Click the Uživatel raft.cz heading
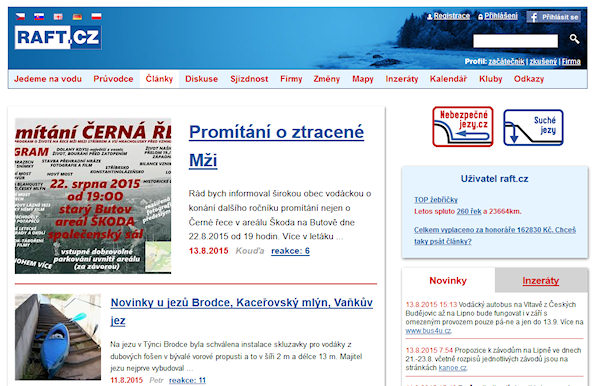This screenshot has width=600, height=386. tap(494, 179)
